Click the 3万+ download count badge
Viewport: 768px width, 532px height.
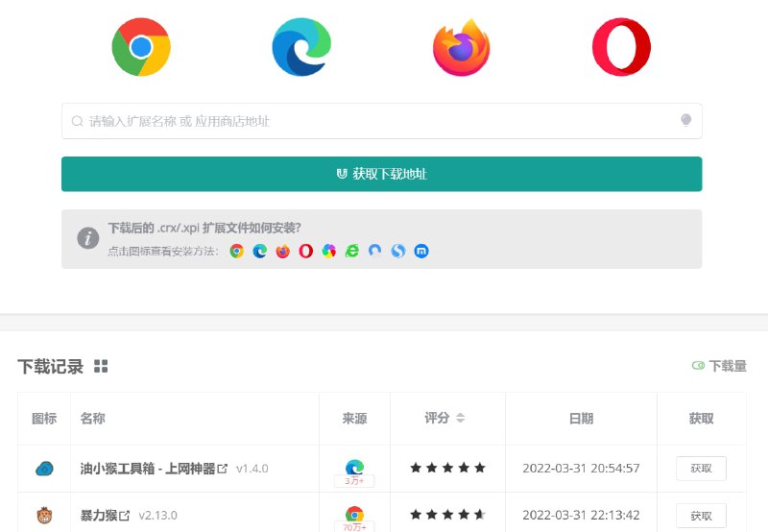pyautogui.click(x=354, y=481)
